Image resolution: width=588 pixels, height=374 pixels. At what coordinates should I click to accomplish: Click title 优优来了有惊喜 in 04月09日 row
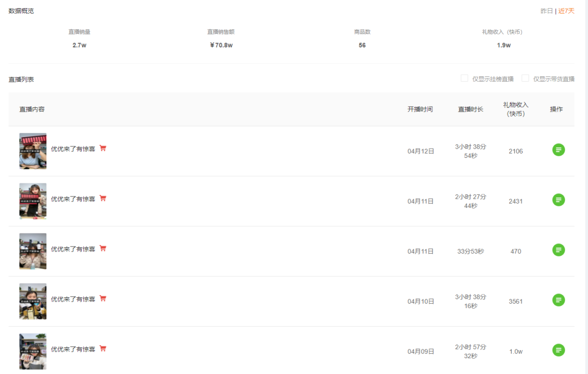73,350
